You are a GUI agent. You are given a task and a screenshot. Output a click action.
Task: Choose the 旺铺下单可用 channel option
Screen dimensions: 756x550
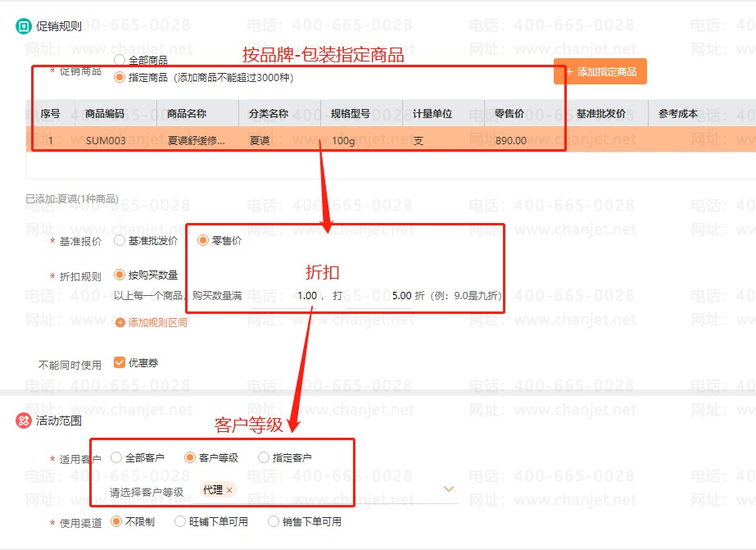click(180, 521)
